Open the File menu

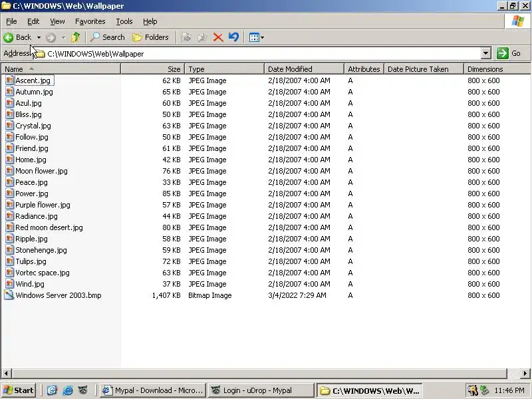[11, 21]
